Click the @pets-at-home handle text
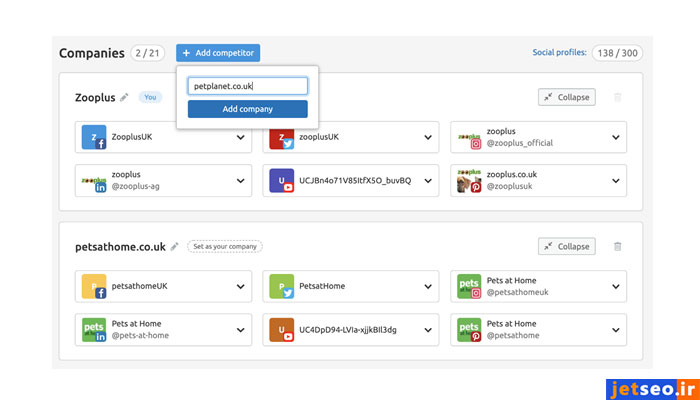700x400 pixels. pyautogui.click(x=140, y=335)
